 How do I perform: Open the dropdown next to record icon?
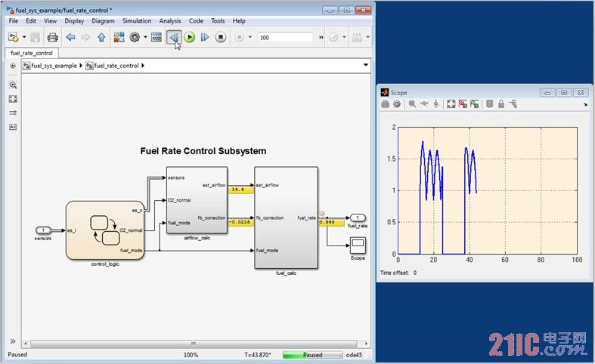pos(249,37)
